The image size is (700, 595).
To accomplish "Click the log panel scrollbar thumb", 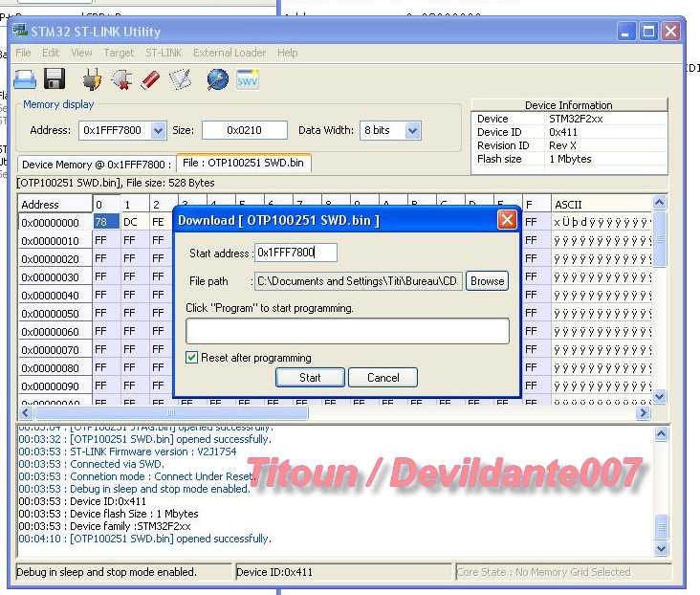I will coord(661,527).
